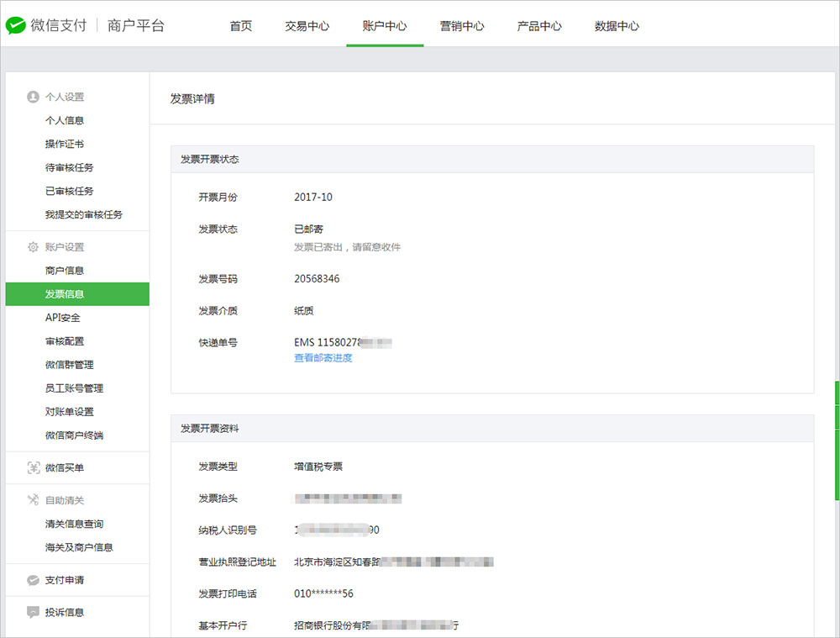Image resolution: width=840 pixels, height=638 pixels.
Task: Open the 首页 top navigation tab
Action: pyautogui.click(x=241, y=26)
